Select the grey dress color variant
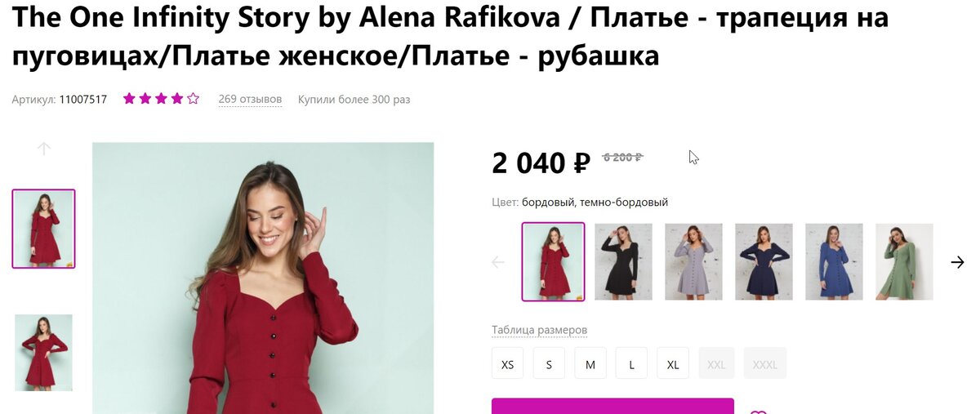Viewport: 980px width, 414px height. [693, 261]
